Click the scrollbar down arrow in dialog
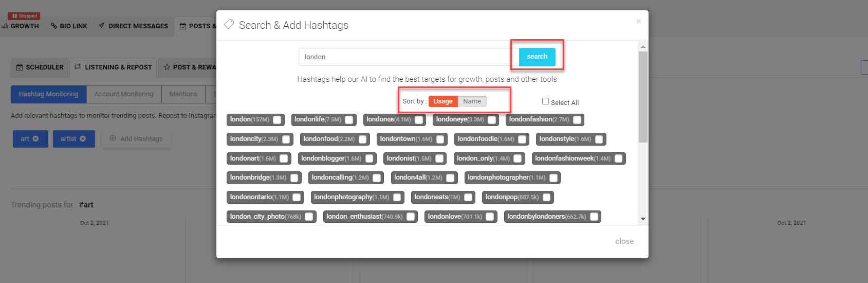The height and width of the screenshot is (283, 868). pos(643,219)
